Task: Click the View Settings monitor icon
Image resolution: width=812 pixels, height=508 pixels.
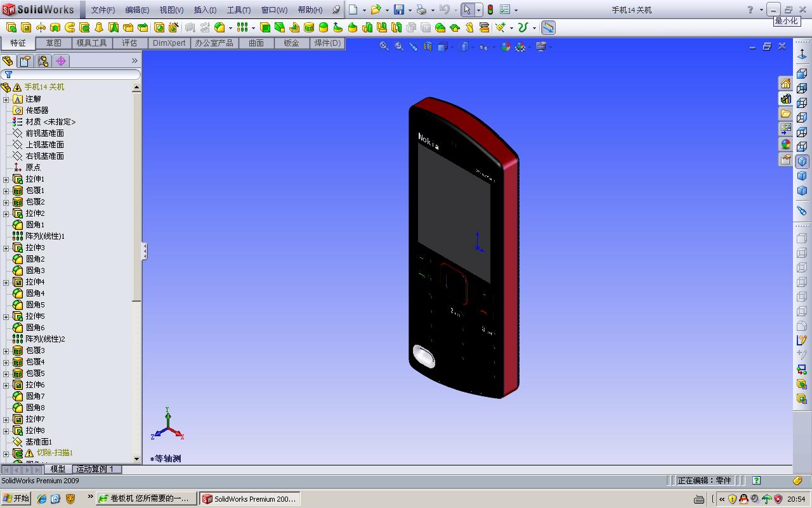Action: pyautogui.click(x=541, y=46)
